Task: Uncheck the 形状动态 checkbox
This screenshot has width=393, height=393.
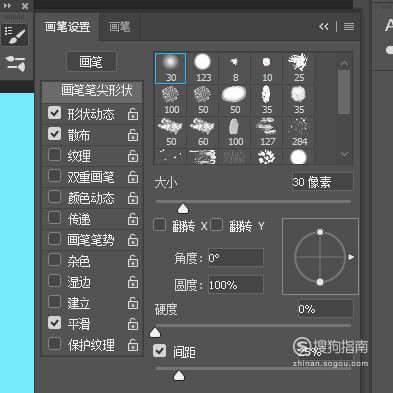Action: [x=54, y=113]
